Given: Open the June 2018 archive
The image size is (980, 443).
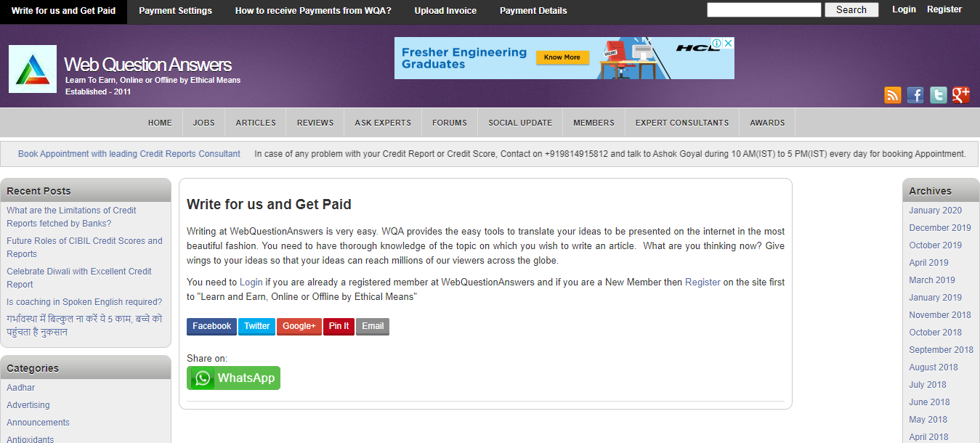Looking at the screenshot, I should pos(929,402).
